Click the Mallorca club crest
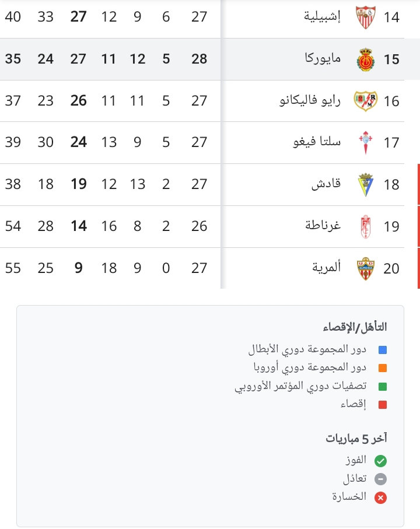420x529 pixels. [x=366, y=59]
